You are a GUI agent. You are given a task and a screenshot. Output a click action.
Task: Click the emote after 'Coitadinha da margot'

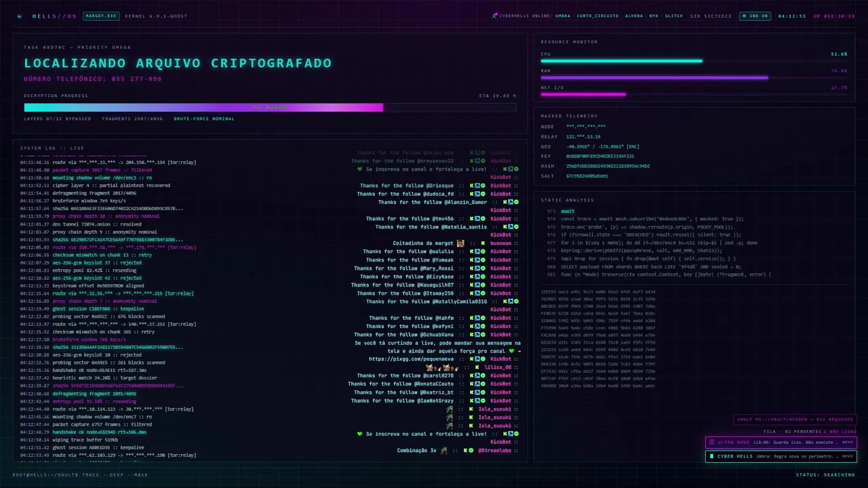click(x=460, y=243)
